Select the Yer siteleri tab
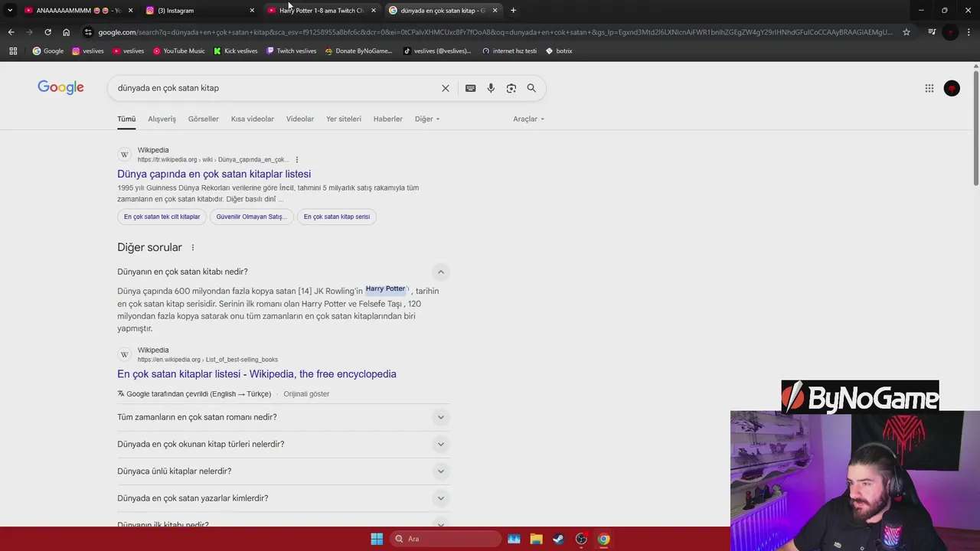The height and width of the screenshot is (551, 980). (344, 119)
